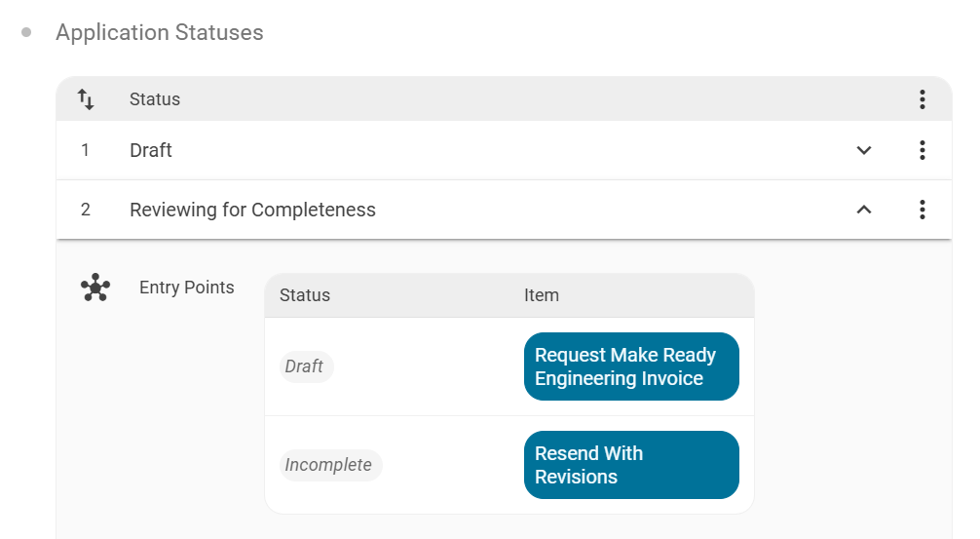Screen dimensions: 980x539
Task: Click the Entry Points network icon
Action: point(95,288)
